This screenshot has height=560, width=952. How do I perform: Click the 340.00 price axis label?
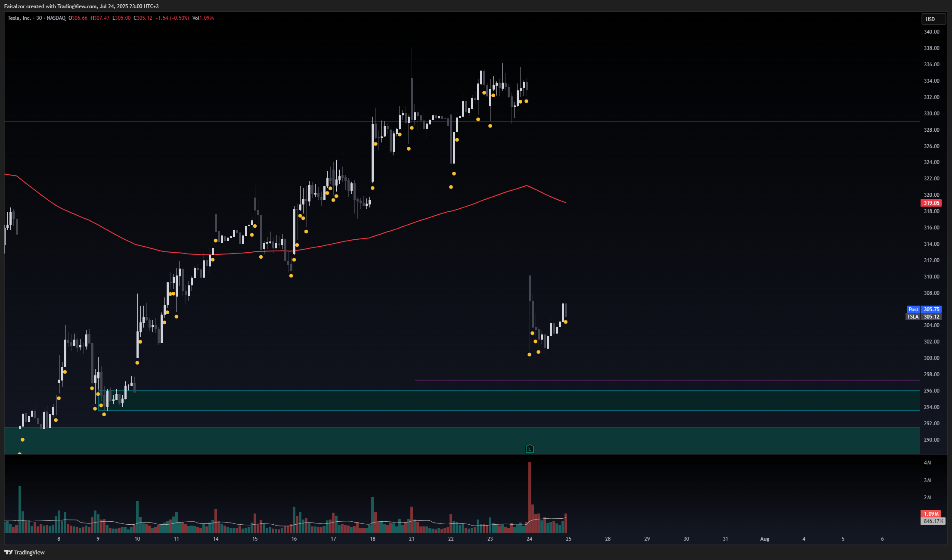click(931, 32)
